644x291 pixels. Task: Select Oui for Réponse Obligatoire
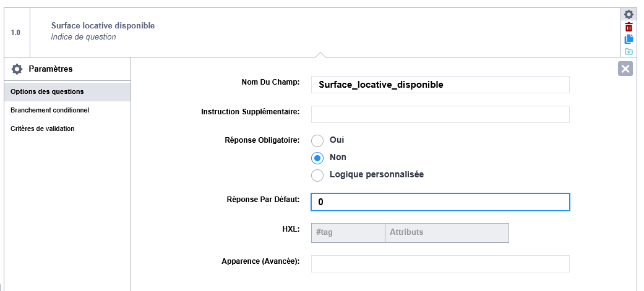[x=317, y=141]
